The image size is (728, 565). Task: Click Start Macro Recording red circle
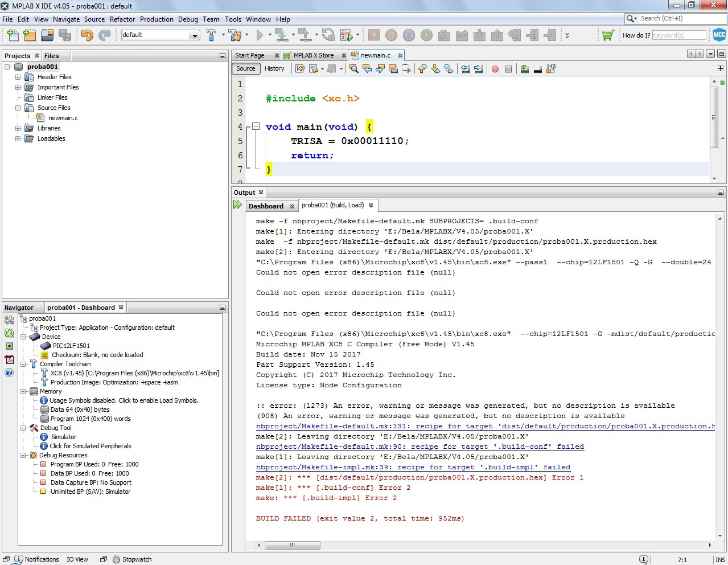coord(495,69)
